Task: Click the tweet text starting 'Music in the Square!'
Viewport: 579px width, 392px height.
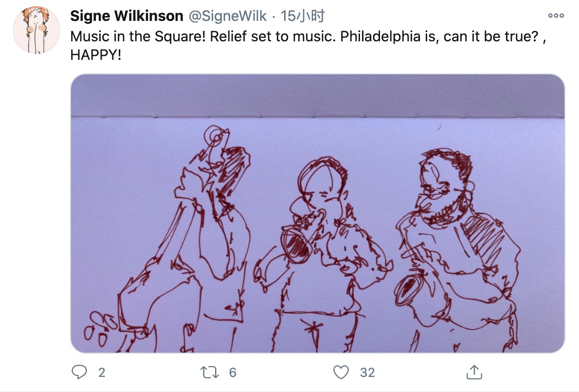Action: (308, 45)
